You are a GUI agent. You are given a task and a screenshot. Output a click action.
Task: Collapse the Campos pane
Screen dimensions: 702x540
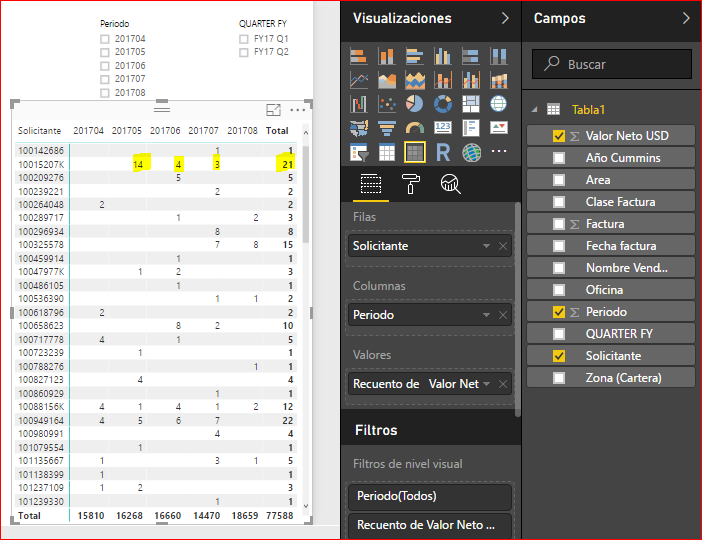click(x=686, y=18)
